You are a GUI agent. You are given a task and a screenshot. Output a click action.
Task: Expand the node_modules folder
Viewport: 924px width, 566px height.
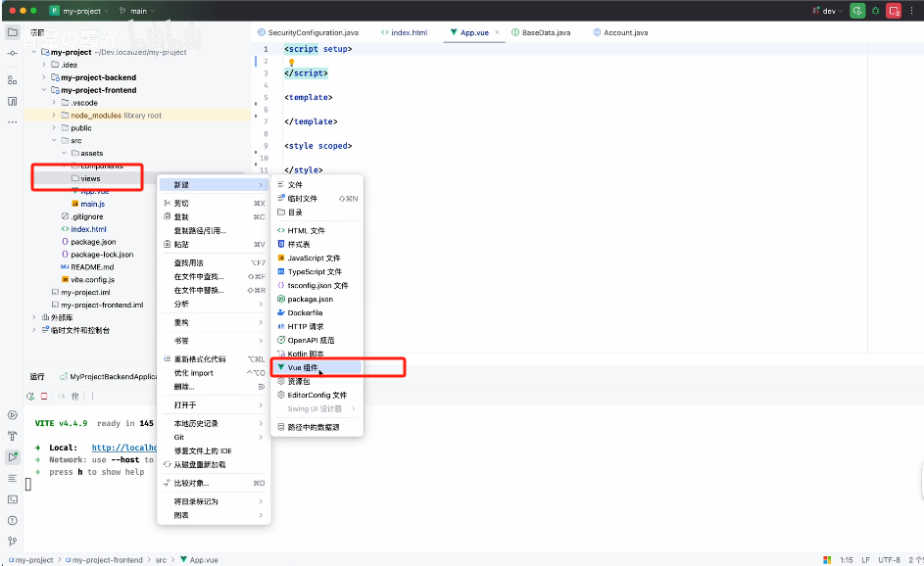pyautogui.click(x=54, y=116)
